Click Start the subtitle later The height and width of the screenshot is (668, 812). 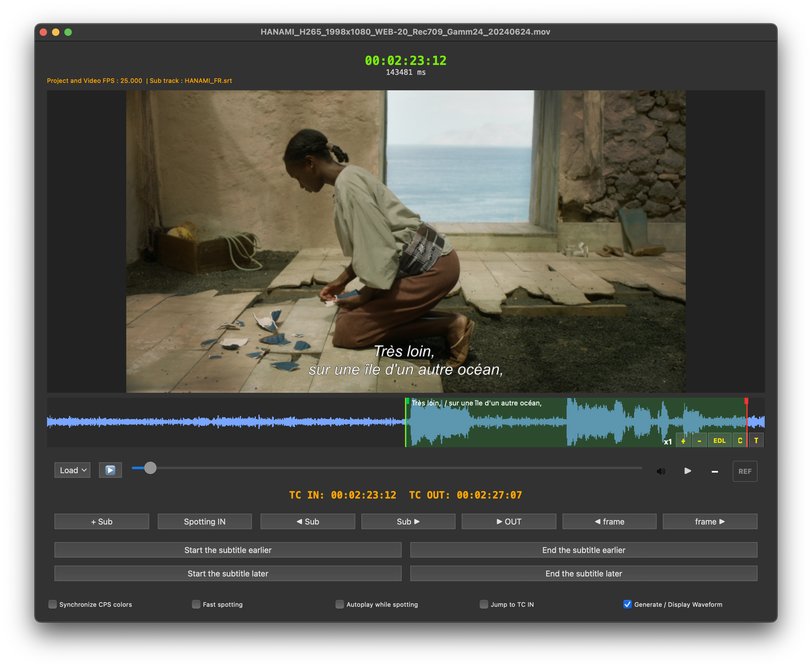click(228, 574)
